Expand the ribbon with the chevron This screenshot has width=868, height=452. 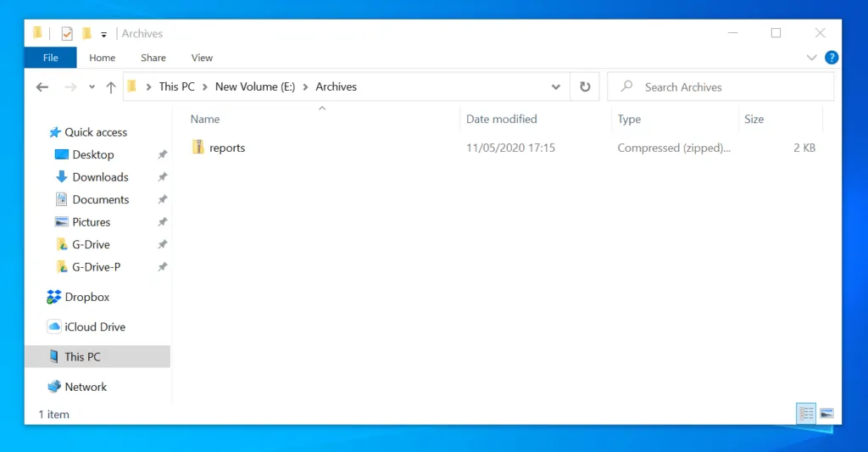811,58
